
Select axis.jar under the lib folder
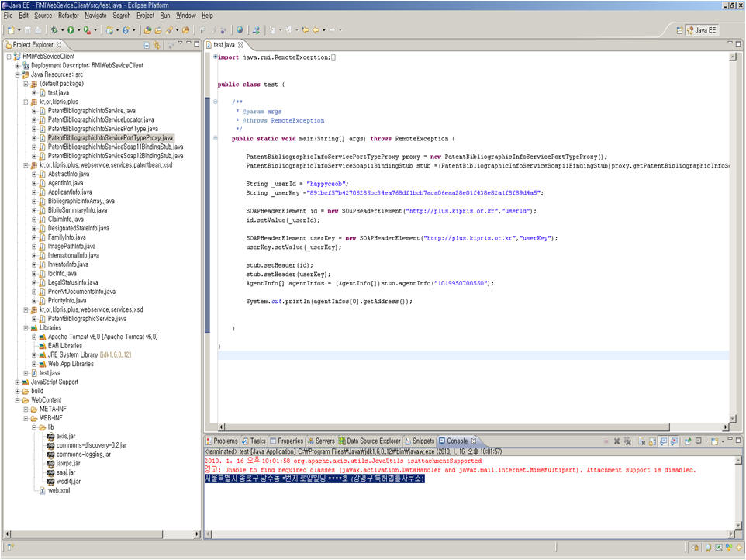(66, 436)
